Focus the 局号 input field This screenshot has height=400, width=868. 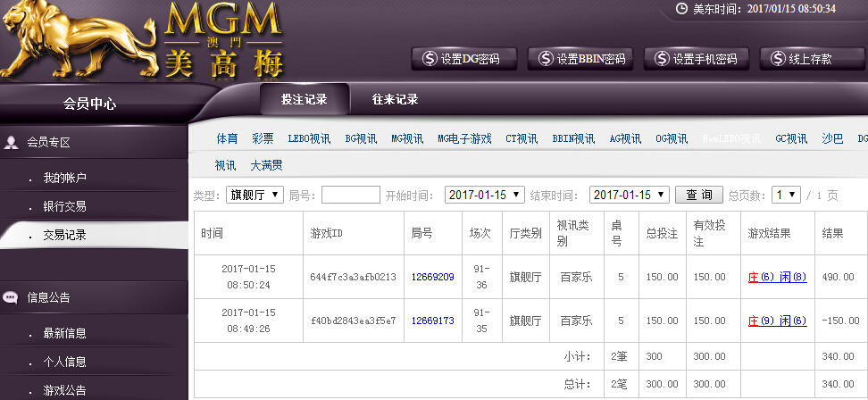tap(350, 195)
